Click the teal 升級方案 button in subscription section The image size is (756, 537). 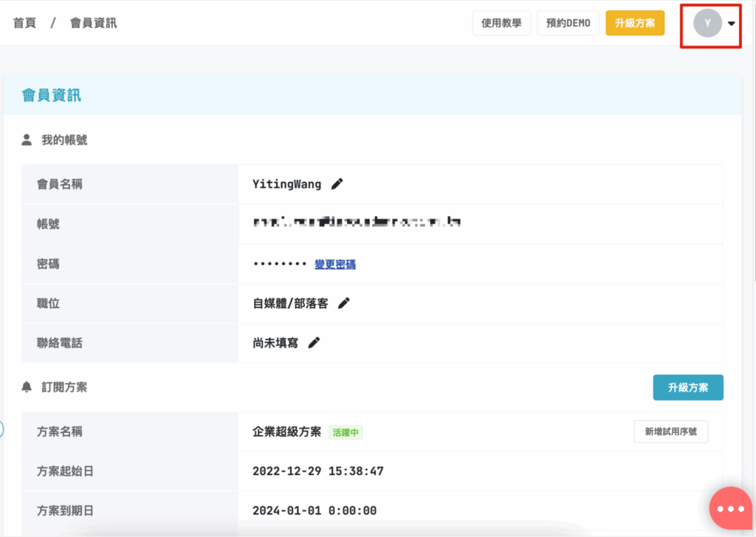click(687, 387)
